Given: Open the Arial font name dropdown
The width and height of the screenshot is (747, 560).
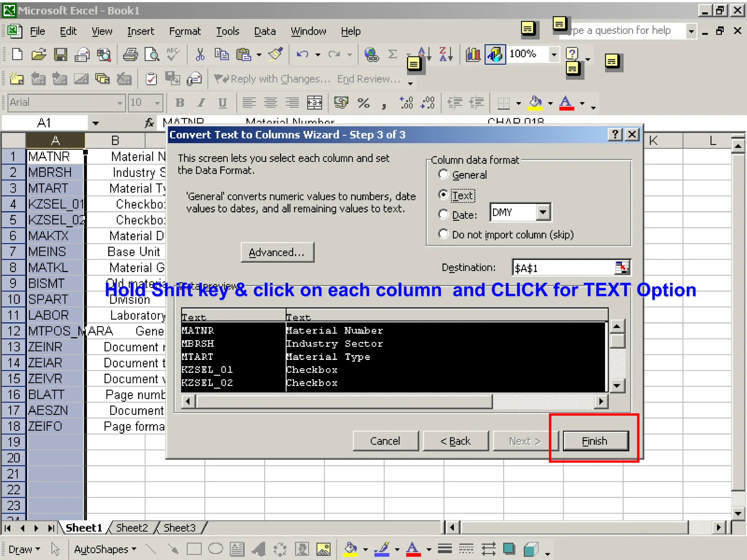Looking at the screenshot, I should [x=120, y=103].
